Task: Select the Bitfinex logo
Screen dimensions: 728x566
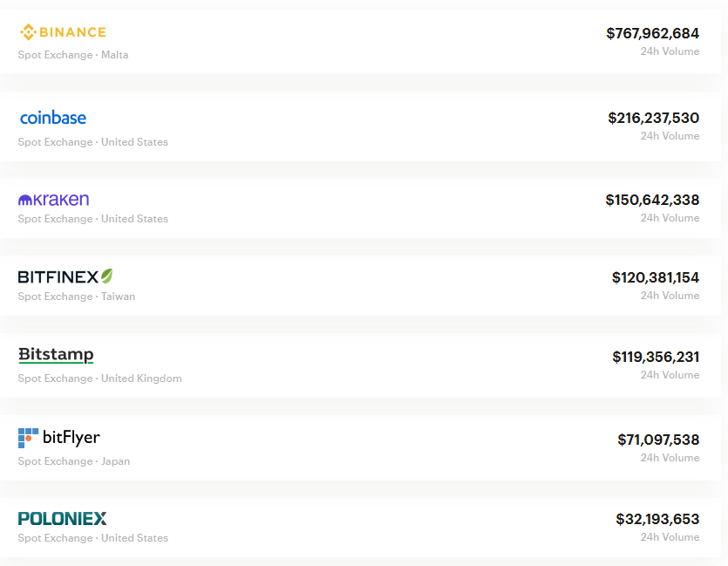Action: tap(65, 276)
